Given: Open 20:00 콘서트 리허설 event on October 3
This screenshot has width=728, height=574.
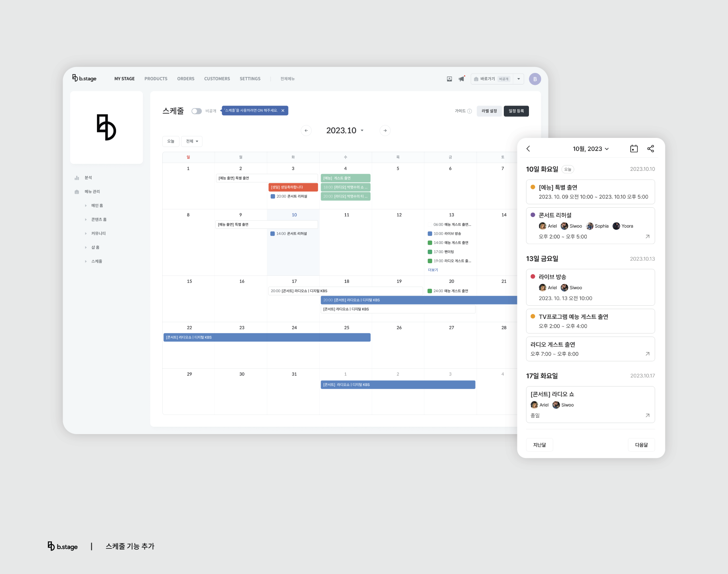Looking at the screenshot, I should [x=289, y=197].
